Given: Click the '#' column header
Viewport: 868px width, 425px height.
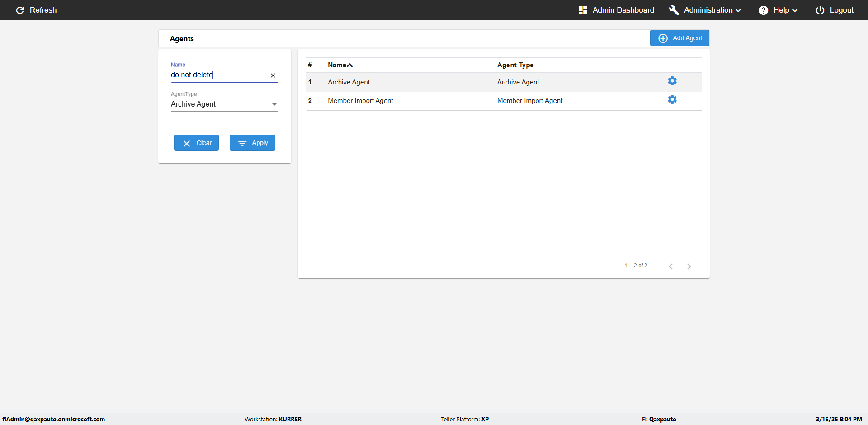Looking at the screenshot, I should click(x=310, y=65).
